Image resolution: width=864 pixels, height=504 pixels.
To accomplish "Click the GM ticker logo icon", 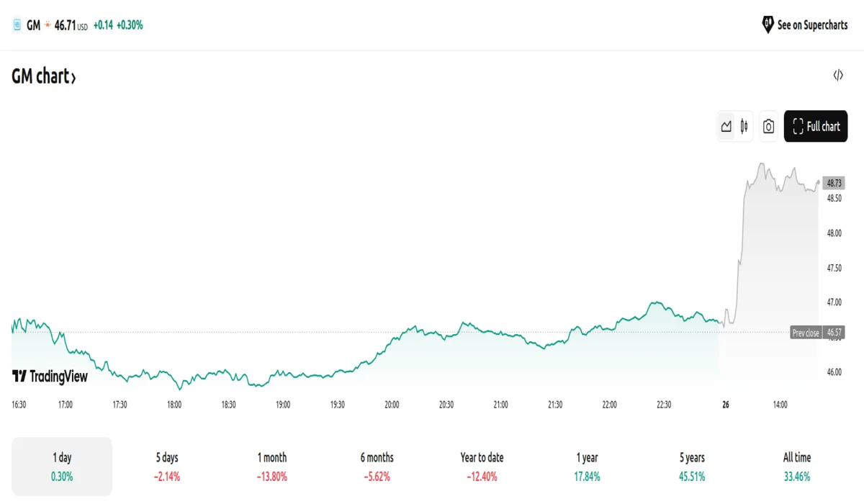I will coord(17,25).
